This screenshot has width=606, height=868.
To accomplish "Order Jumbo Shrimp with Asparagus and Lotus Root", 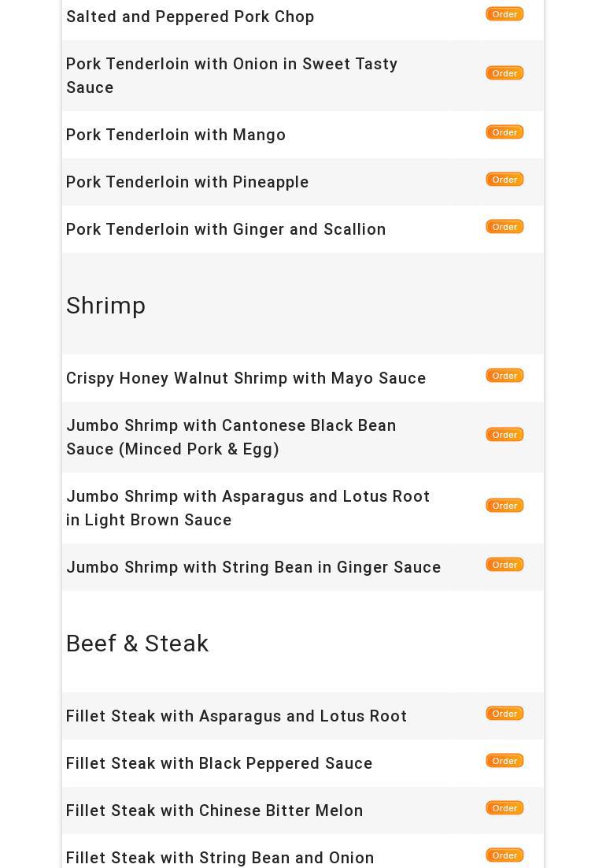I will pyautogui.click(x=504, y=506).
